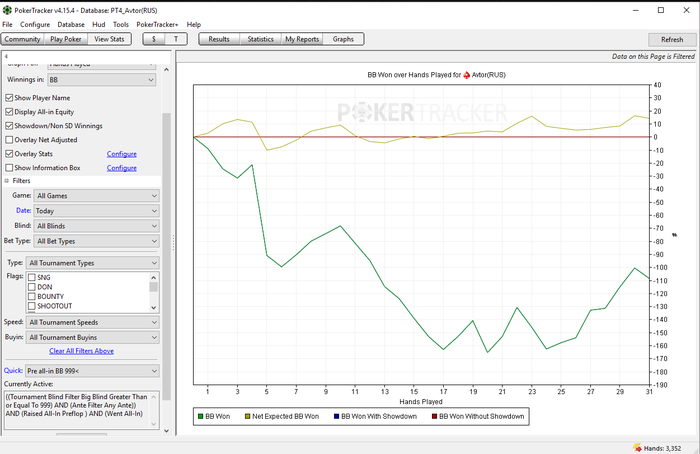
Task: Toggle Net Expected BB Won yellow swatch
Action: [247, 417]
